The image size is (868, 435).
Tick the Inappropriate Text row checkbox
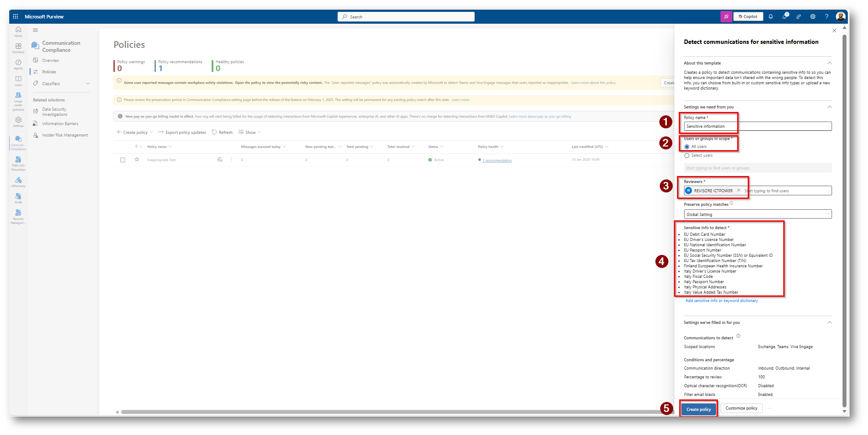(x=123, y=160)
